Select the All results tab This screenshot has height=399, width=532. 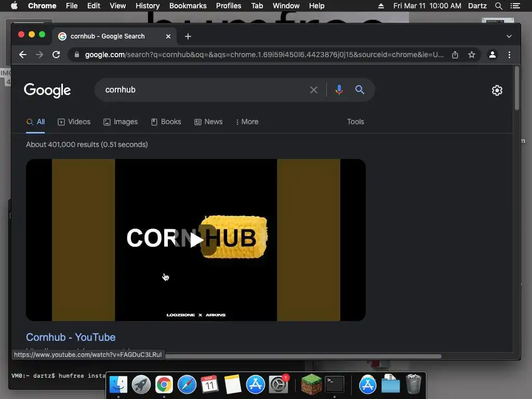pos(36,122)
